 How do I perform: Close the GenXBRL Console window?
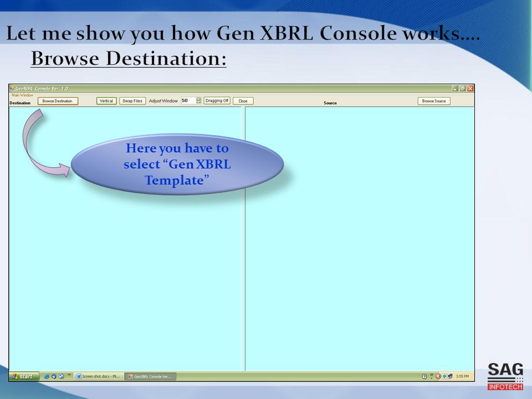click(470, 89)
